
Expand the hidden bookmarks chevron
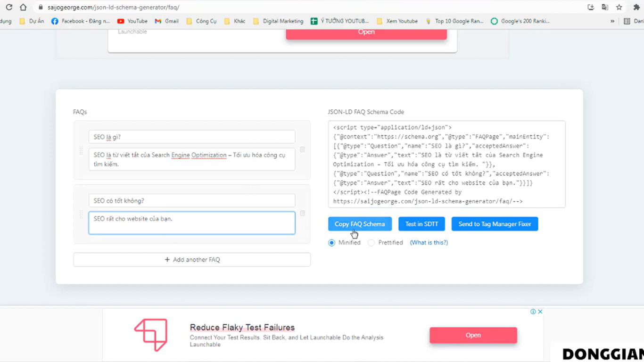tap(612, 21)
